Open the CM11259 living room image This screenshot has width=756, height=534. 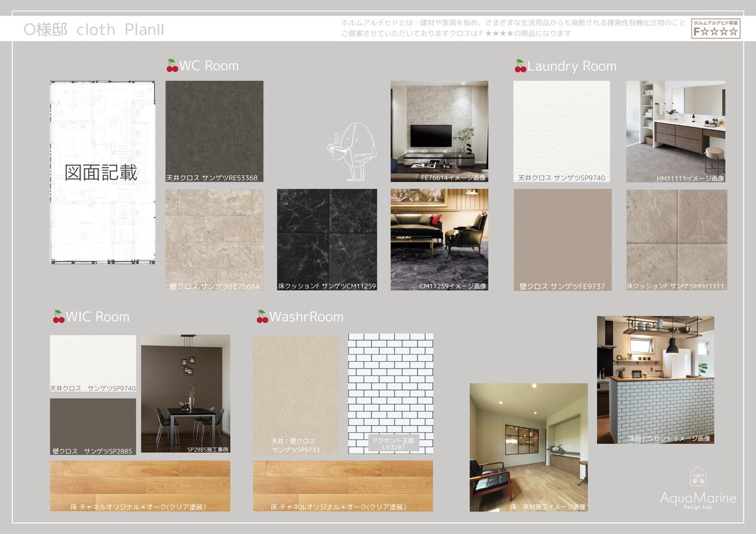pyautogui.click(x=439, y=240)
